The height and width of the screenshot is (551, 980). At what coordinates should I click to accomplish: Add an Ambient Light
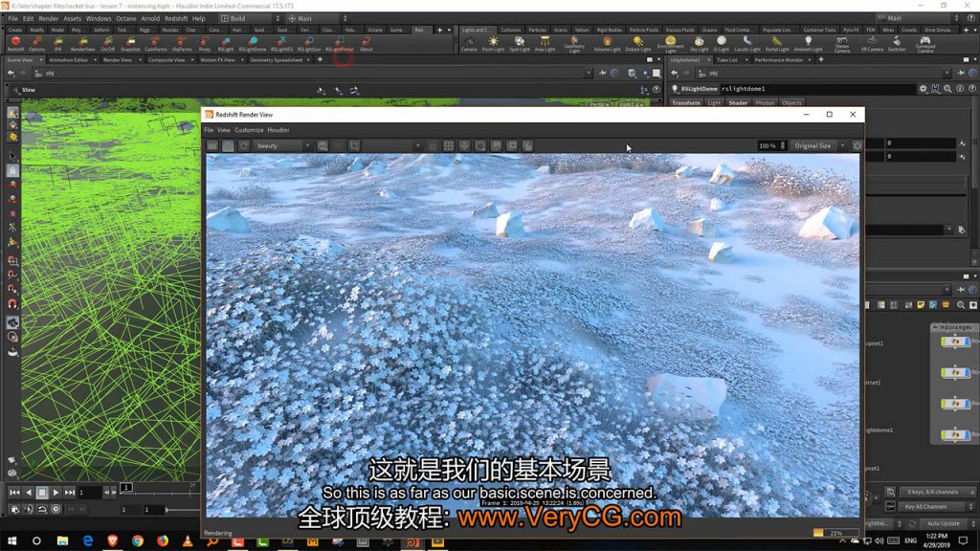pos(808,43)
